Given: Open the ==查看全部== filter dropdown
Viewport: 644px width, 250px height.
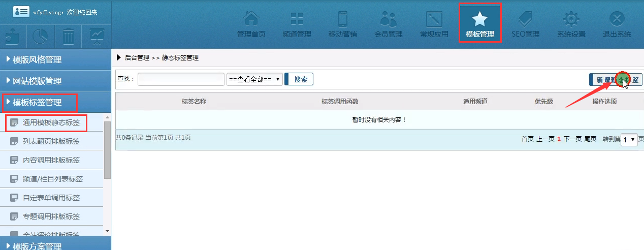Looking at the screenshot, I should point(254,79).
